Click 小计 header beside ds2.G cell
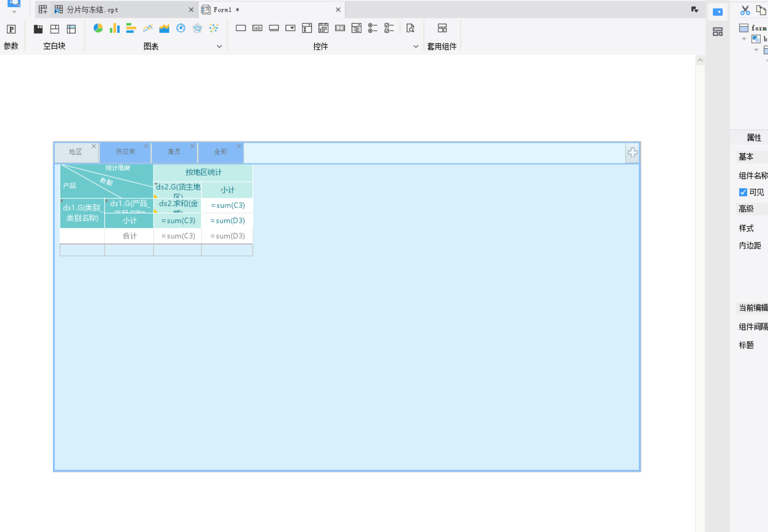 point(227,190)
